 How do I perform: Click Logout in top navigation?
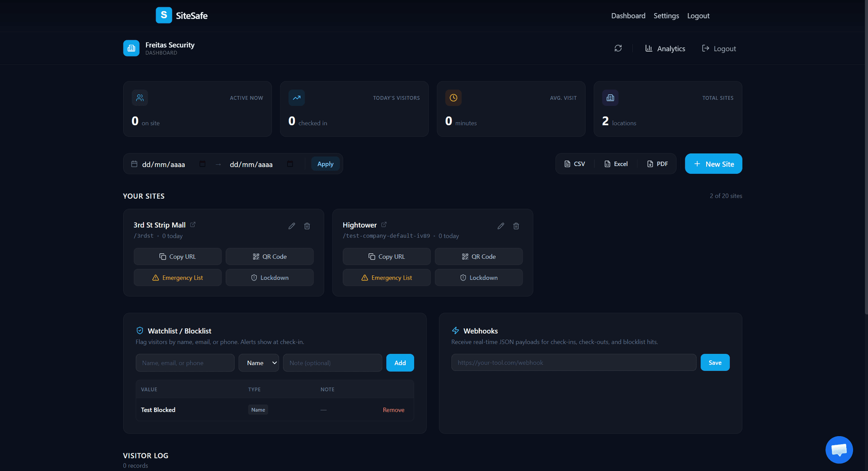pos(698,16)
